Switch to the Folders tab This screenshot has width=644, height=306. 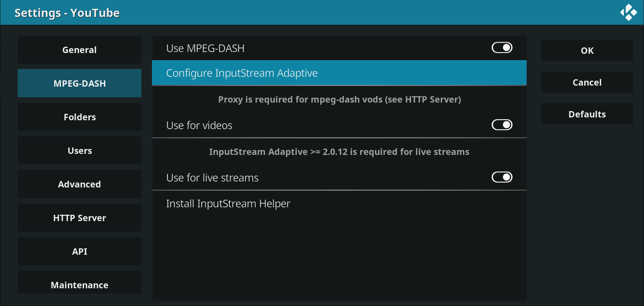[x=80, y=117]
